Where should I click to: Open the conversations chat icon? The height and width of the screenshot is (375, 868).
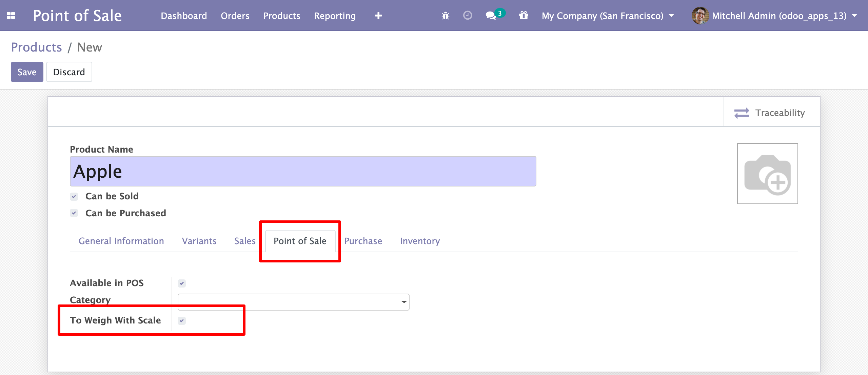[x=491, y=16]
